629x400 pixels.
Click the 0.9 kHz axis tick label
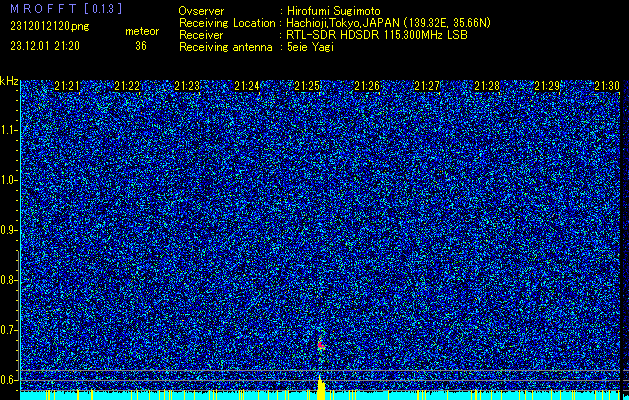coord(8,230)
